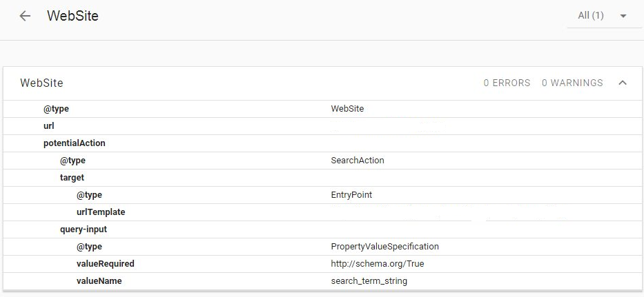Select the potentialAction property row
This screenshot has width=644, height=297.
74,143
